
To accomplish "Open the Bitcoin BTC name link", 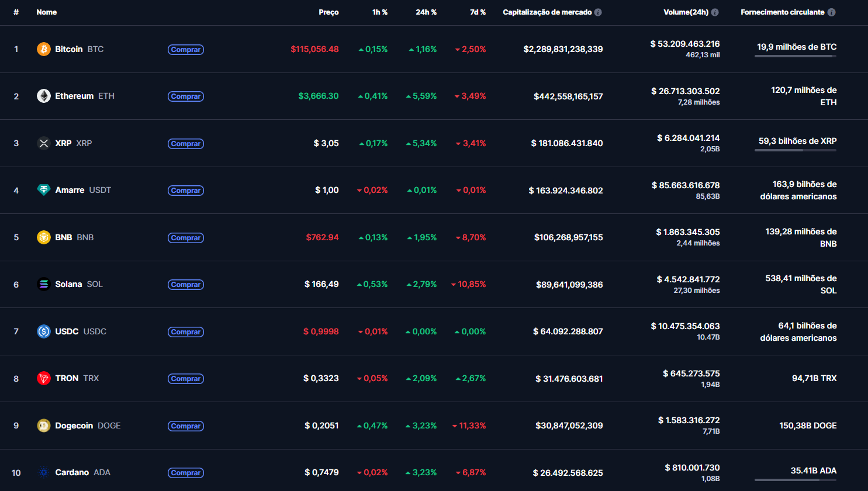I will tap(79, 49).
